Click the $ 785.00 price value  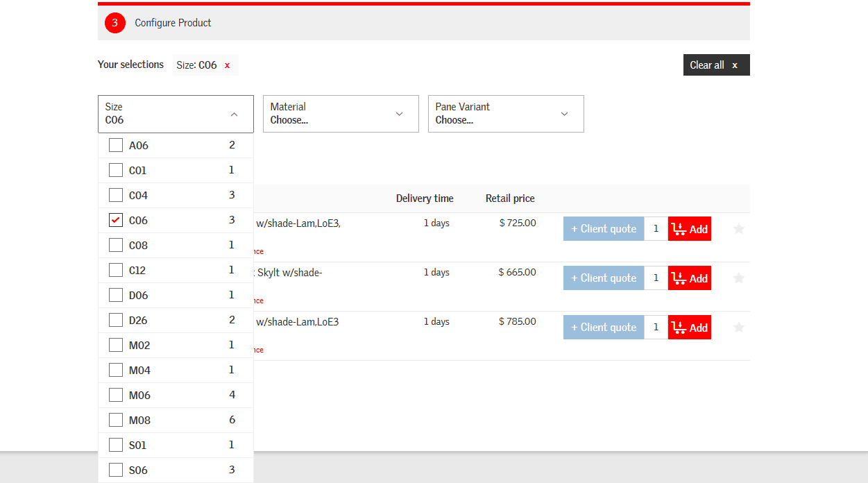click(x=518, y=321)
